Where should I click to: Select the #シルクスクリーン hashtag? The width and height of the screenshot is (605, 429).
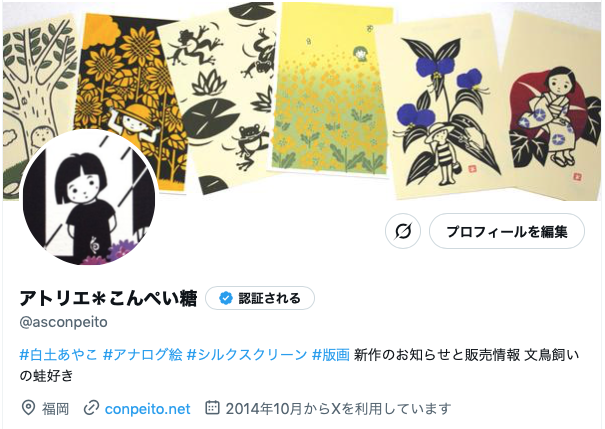click(x=247, y=355)
